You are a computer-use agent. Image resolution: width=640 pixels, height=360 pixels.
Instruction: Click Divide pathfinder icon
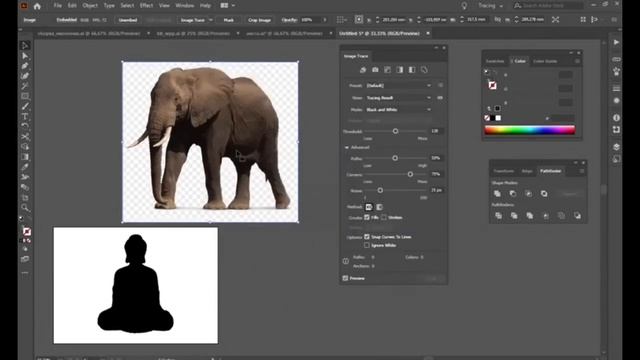[x=498, y=216]
